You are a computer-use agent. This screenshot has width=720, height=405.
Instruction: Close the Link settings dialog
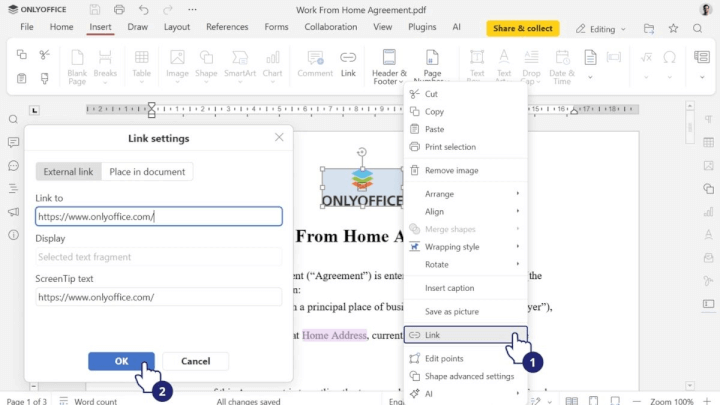coord(279,137)
